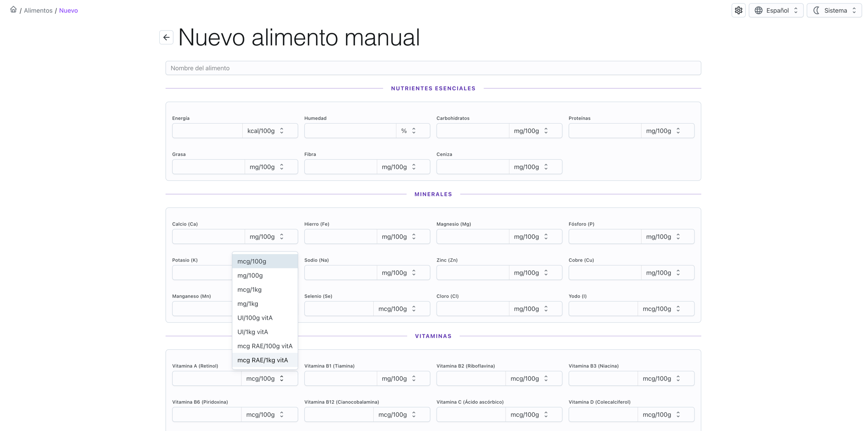
Task: Open Magnesio (Mg) unit dropdown
Action: (x=535, y=237)
